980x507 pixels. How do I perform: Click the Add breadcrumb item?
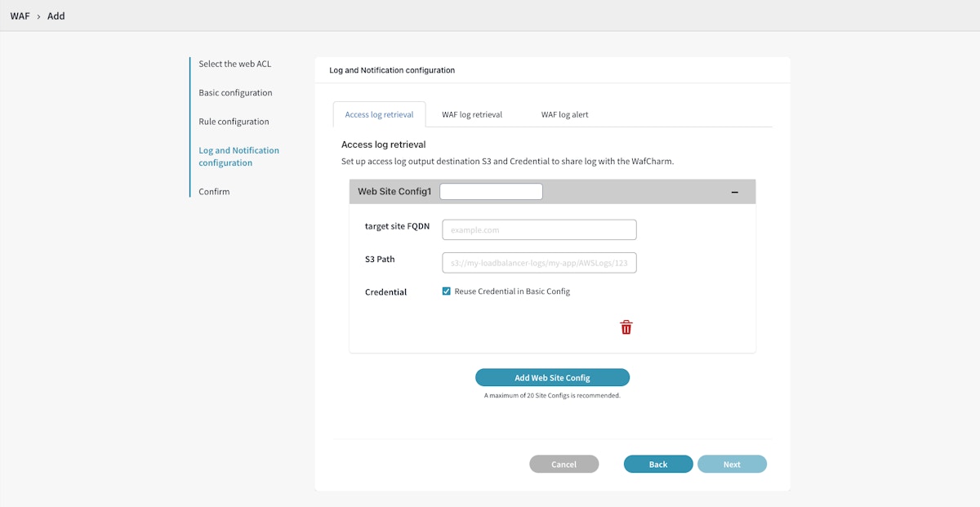(56, 16)
